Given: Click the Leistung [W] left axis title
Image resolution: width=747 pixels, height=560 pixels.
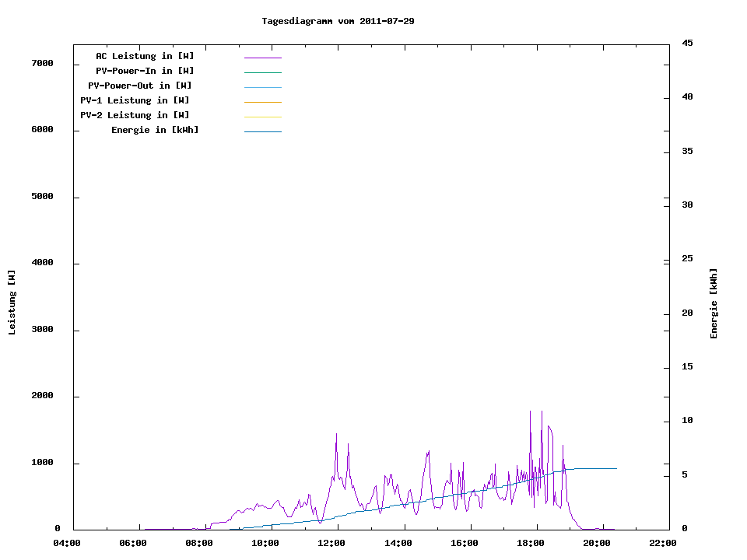Looking at the screenshot, I should tap(12, 303).
